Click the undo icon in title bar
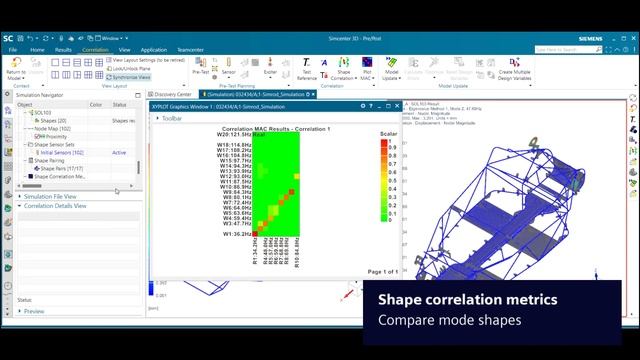 [30, 38]
